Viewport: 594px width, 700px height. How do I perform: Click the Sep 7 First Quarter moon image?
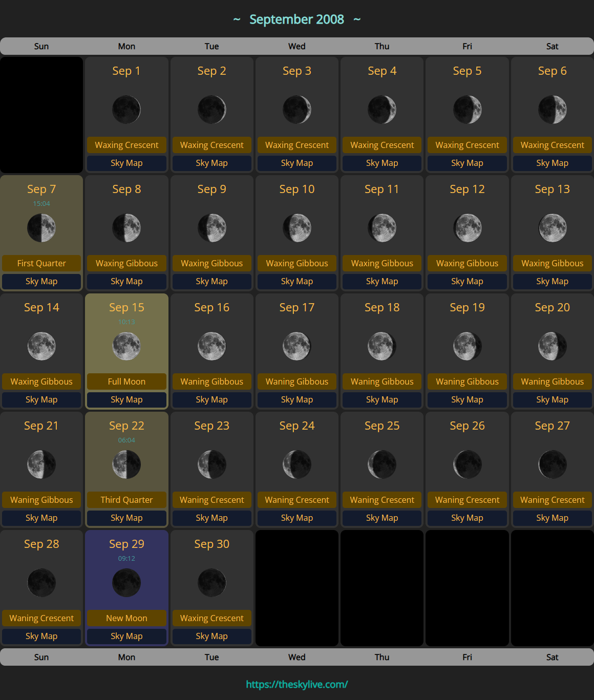point(41,228)
